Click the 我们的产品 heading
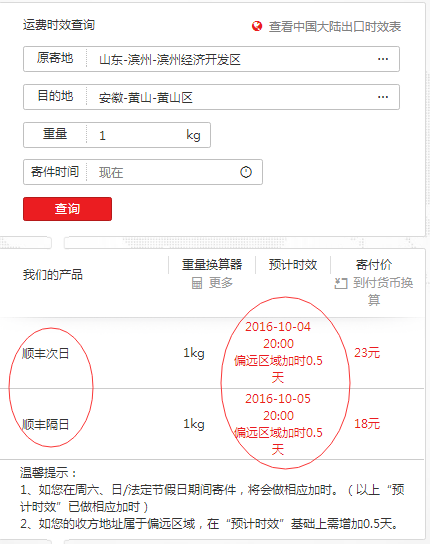The width and height of the screenshot is (430, 544). pos(53,275)
